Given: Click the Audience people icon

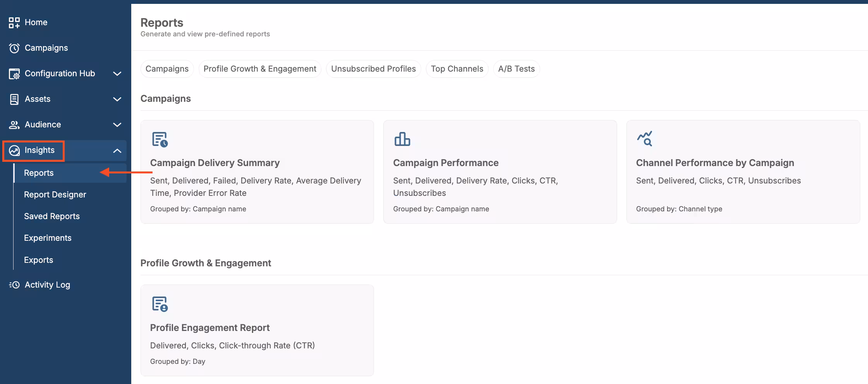Looking at the screenshot, I should click(x=14, y=125).
